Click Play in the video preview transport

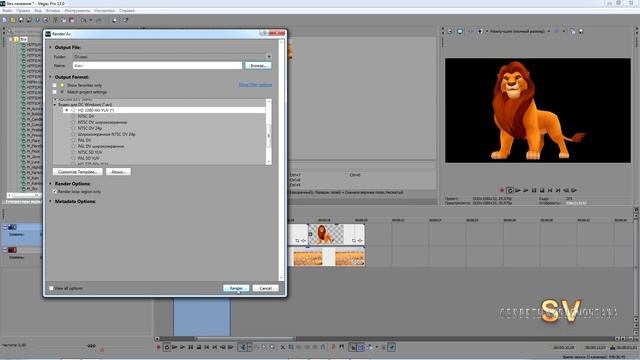click(526, 190)
